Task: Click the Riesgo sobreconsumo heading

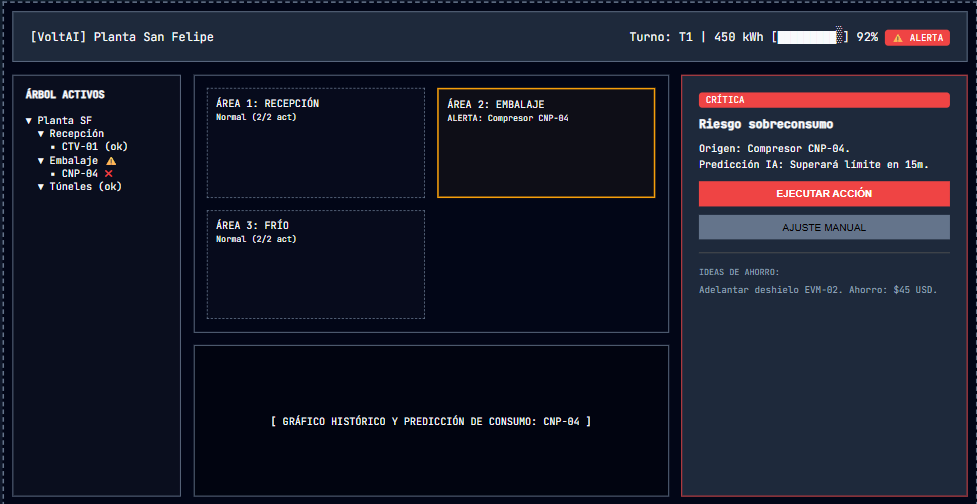Action: 766,125
